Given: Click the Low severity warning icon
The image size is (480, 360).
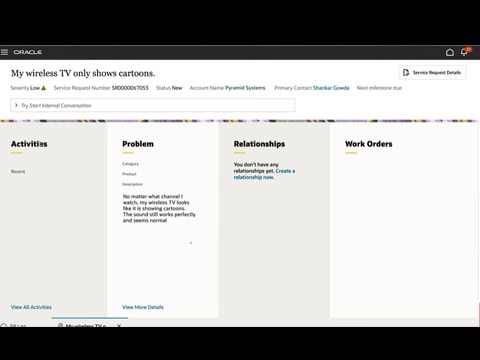Looking at the screenshot, I should [44, 88].
